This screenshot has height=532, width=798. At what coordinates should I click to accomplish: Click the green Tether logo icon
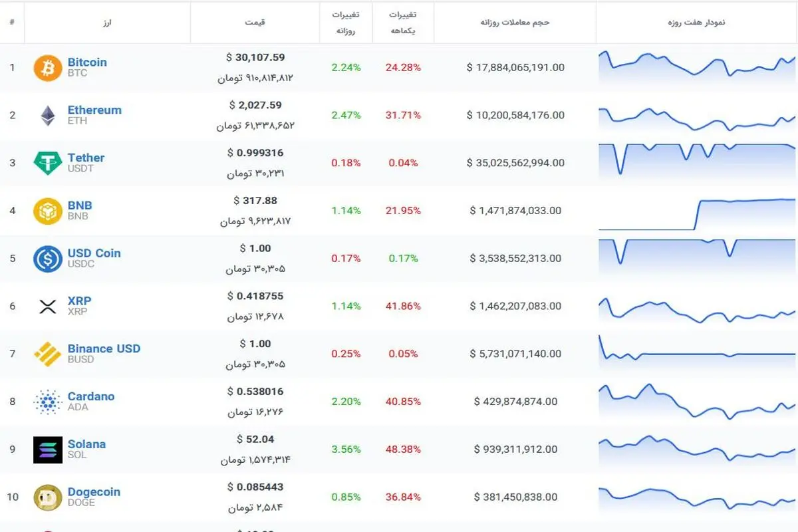pyautogui.click(x=48, y=163)
